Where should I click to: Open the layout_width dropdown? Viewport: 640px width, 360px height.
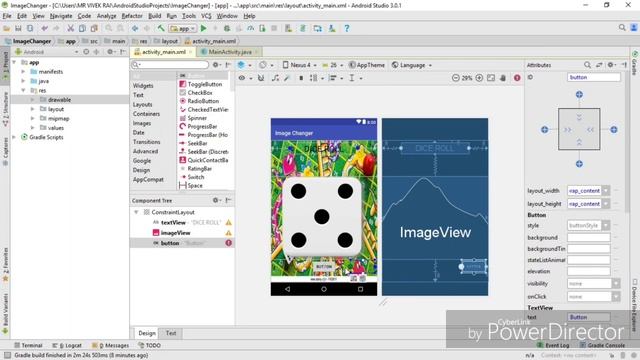606,191
